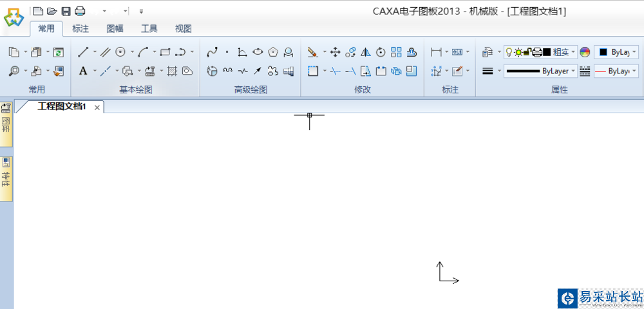Expand dropdown arrow next to Erase tool
Viewport: 644px width, 309px height.
point(325,52)
